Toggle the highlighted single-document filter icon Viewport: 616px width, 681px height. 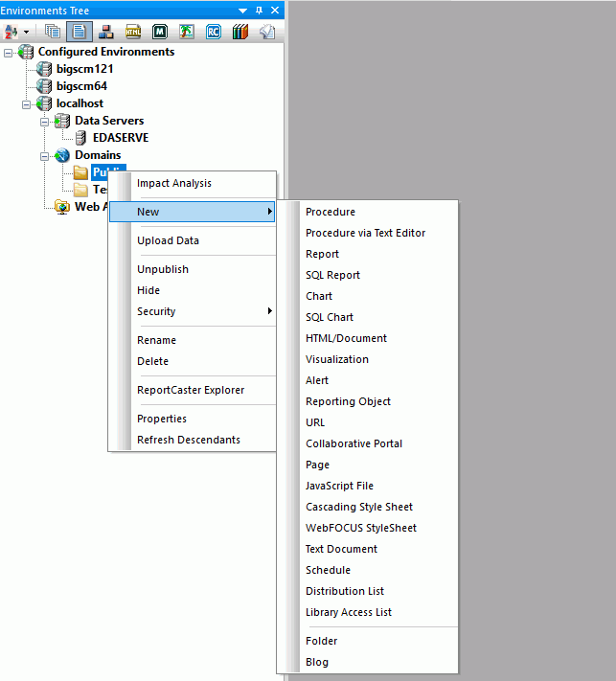tap(80, 32)
